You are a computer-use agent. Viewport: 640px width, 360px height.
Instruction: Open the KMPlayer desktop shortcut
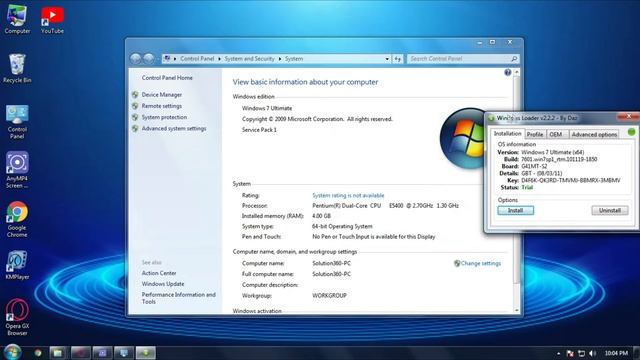point(17,265)
